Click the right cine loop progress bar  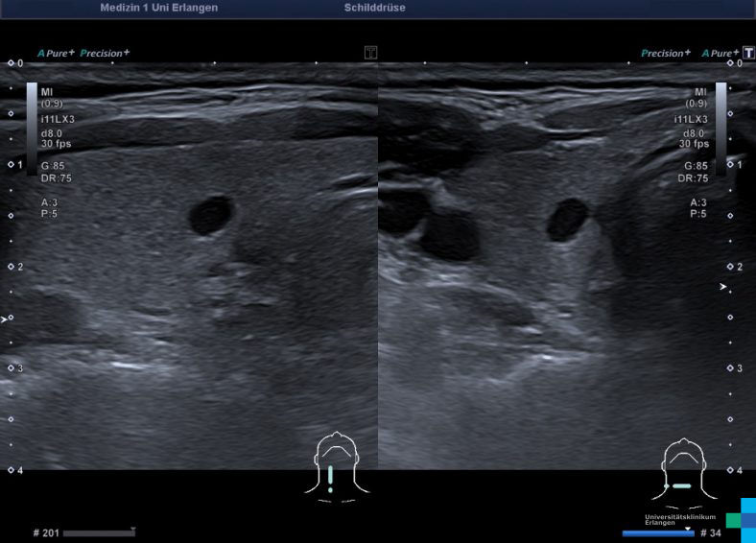657,532
